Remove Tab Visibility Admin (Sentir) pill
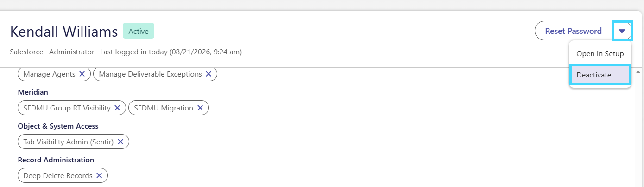The height and width of the screenshot is (187, 644). point(120,142)
